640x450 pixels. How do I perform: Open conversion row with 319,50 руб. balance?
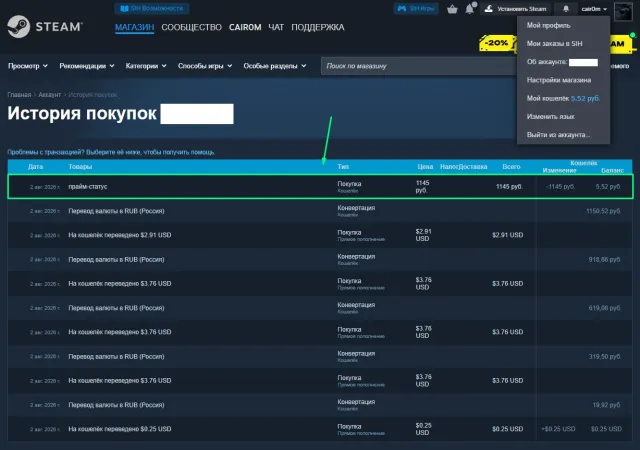pyautogui.click(x=320, y=356)
